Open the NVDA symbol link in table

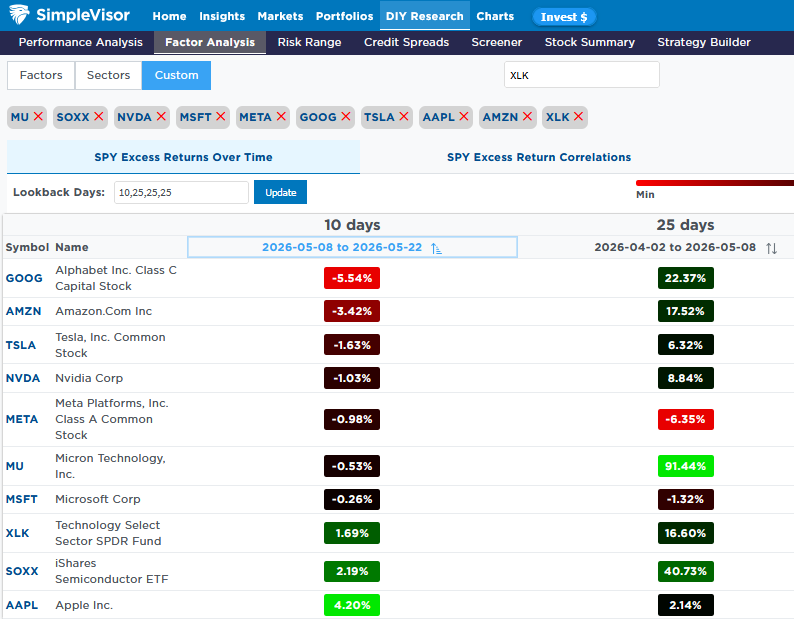point(23,378)
